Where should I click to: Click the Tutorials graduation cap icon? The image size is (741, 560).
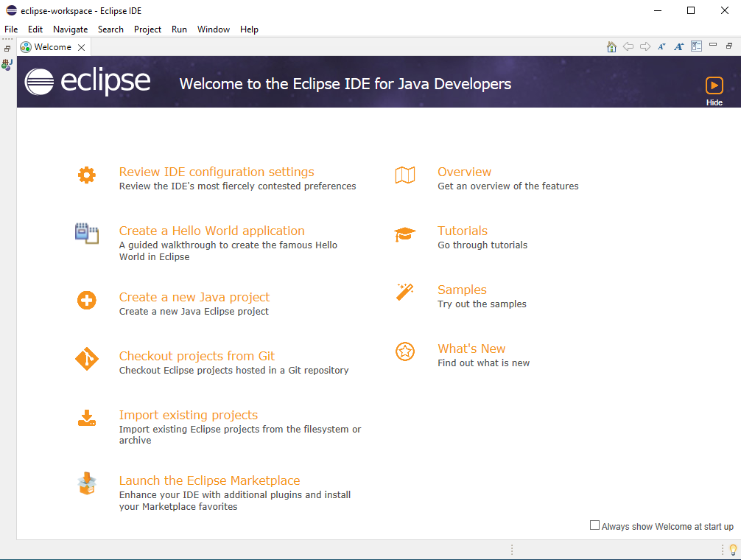405,234
